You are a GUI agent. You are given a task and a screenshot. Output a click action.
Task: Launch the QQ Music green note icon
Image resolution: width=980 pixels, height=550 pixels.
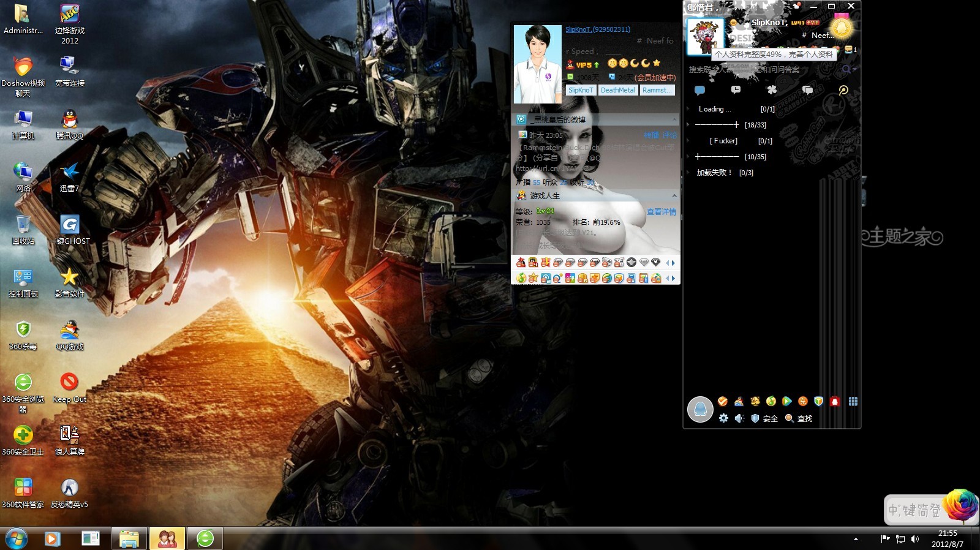[771, 401]
